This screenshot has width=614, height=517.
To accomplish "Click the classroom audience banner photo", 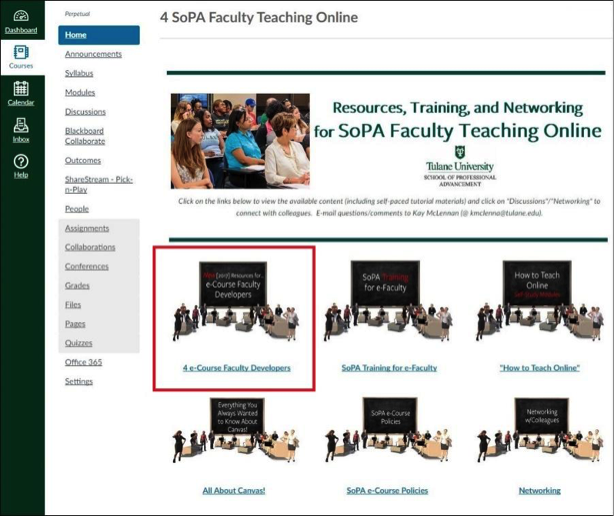I will click(240, 141).
